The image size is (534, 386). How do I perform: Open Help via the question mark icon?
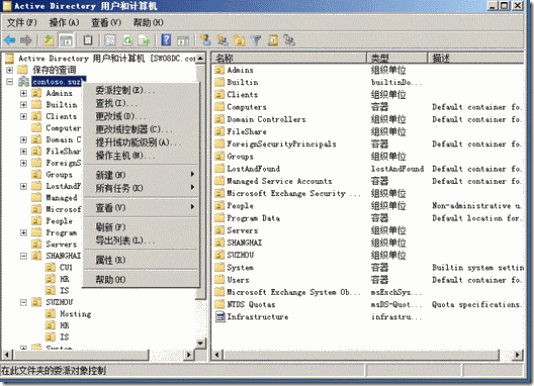[x=166, y=40]
